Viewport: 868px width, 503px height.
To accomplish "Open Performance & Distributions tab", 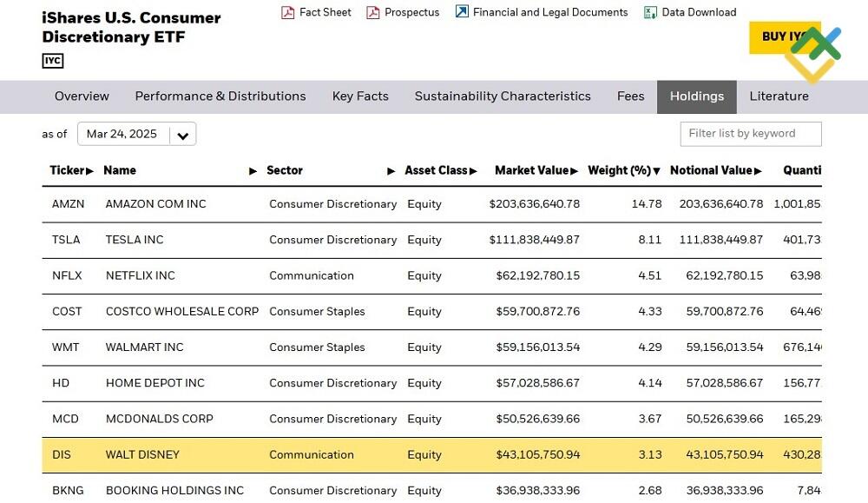I will (x=220, y=96).
